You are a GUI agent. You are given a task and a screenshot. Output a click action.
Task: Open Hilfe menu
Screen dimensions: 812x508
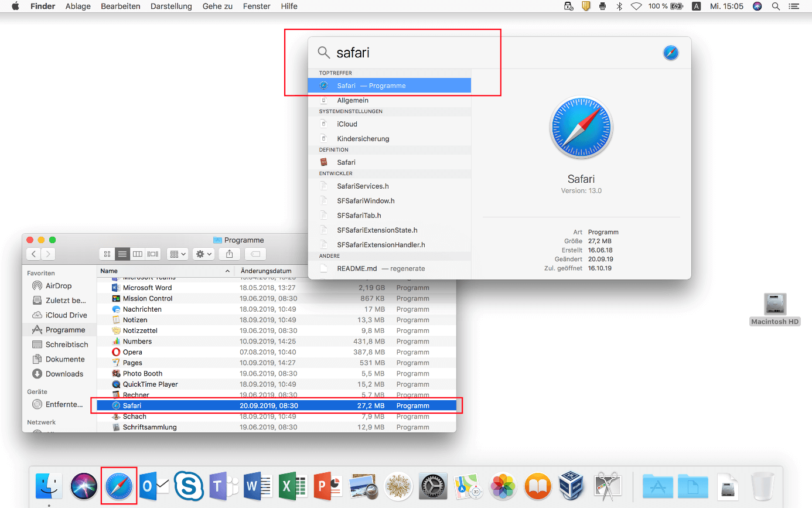click(289, 6)
